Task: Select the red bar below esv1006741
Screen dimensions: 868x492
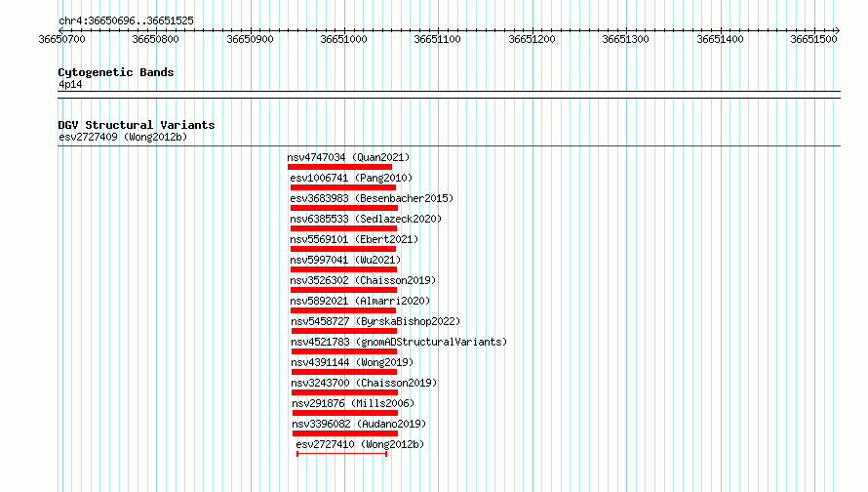Action: coord(343,187)
